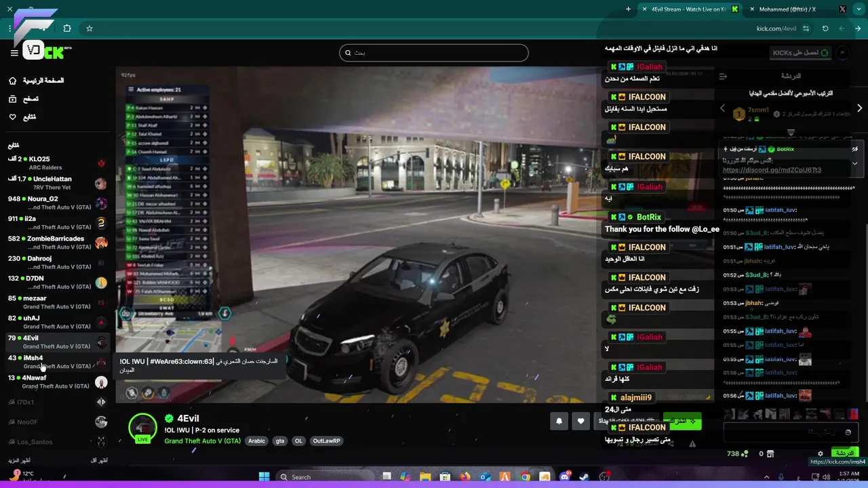The image size is (868, 488).
Task: Click the report warning triangle icon
Action: [x=692, y=444]
